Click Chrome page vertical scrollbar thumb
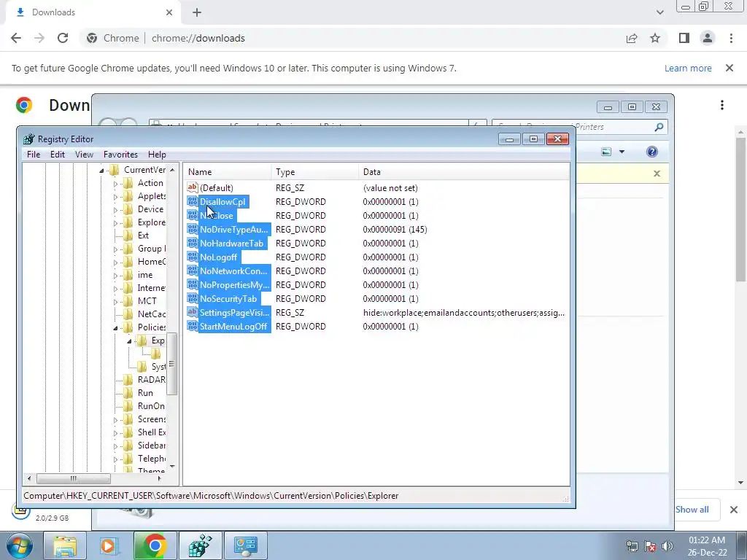Screen dimensions: 747x560 [x=741, y=208]
